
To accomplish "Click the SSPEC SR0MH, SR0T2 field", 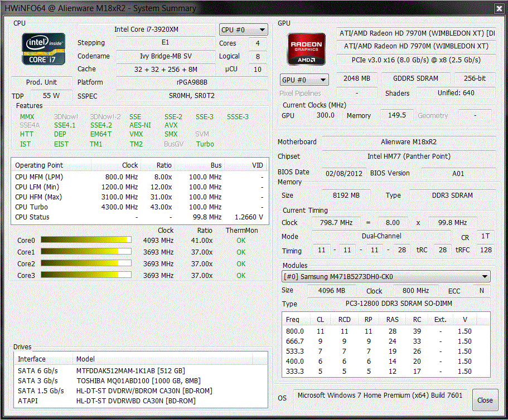I will tap(192, 96).
